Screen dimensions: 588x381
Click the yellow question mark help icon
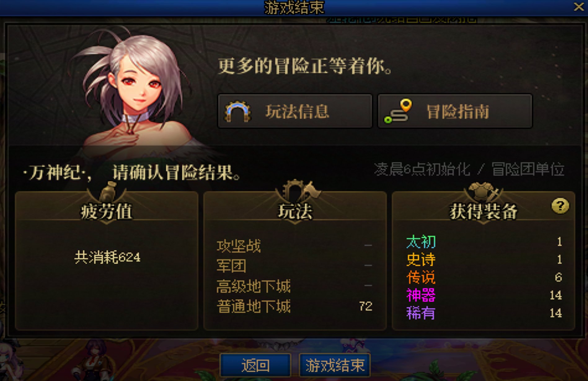[560, 206]
